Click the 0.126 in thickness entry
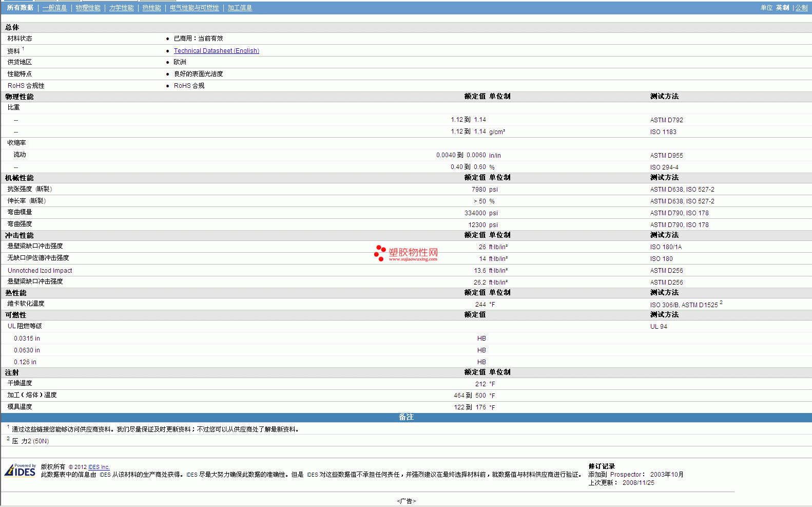This screenshot has height=507, width=812. (25, 362)
